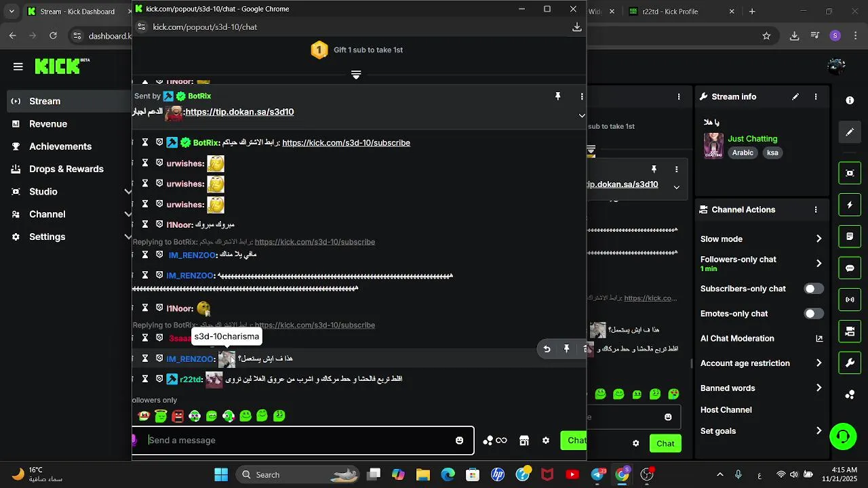Viewport: 868px width, 488px height.
Task: Open dashboard chat settings gear
Action: click(635, 444)
